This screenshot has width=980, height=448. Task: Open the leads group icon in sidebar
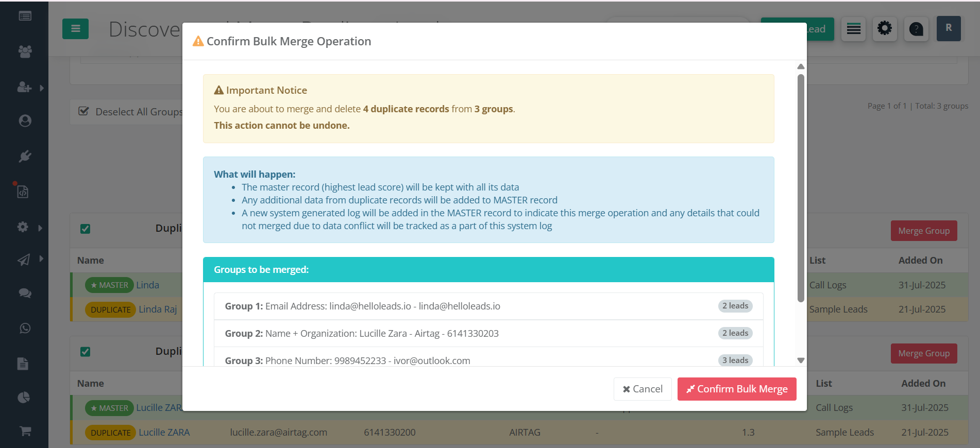(x=25, y=51)
